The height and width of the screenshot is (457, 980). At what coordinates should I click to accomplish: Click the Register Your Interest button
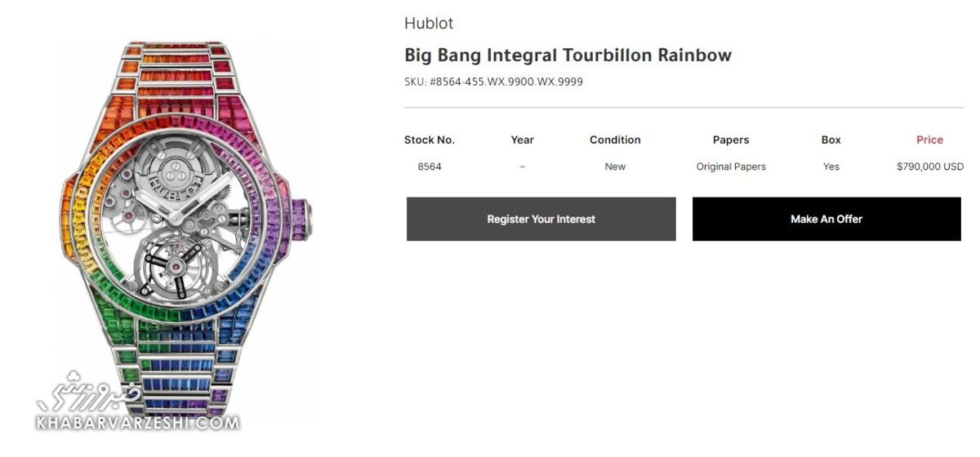(x=541, y=219)
